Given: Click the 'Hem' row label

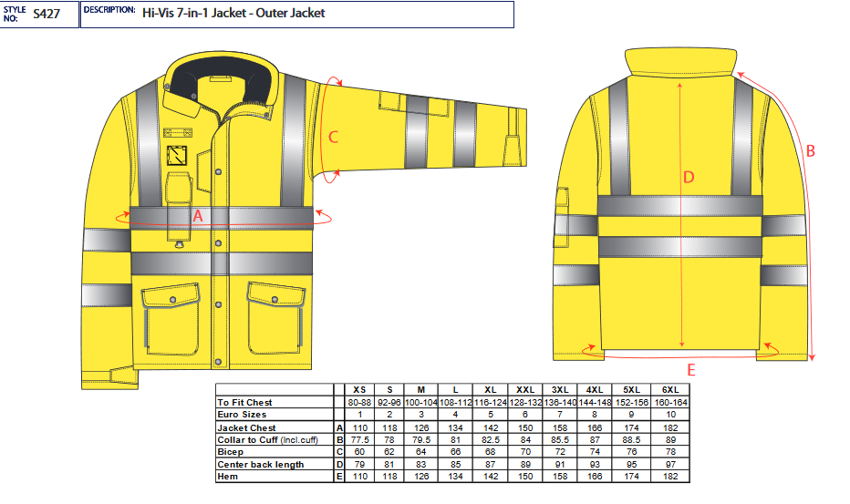Looking at the screenshot, I should point(227,477).
